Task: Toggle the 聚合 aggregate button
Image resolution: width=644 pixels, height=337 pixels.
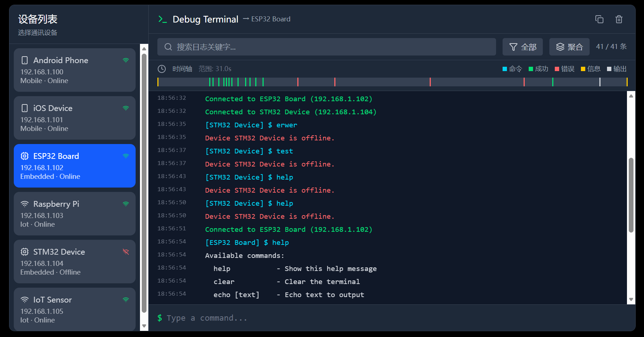Action: 569,47
